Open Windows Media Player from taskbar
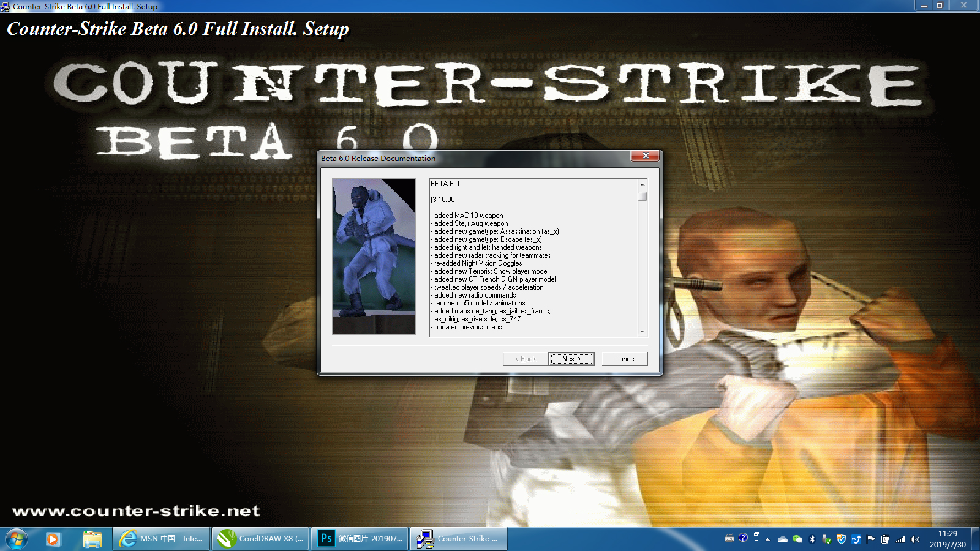Image resolution: width=980 pixels, height=551 pixels. point(53,539)
